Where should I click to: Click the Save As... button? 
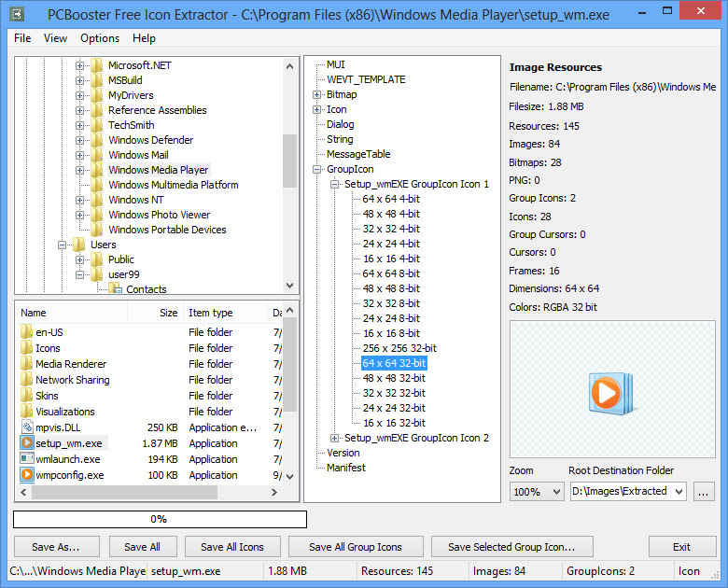[x=57, y=547]
